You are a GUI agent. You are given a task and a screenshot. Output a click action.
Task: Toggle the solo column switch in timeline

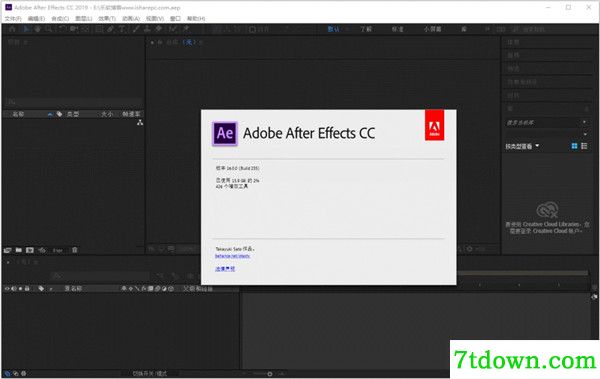coord(20,288)
